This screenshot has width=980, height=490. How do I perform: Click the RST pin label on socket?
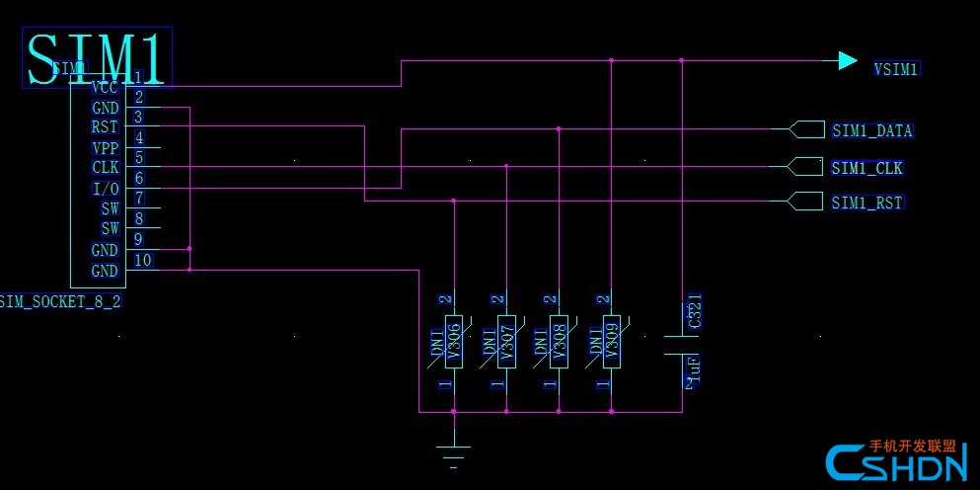(105, 127)
